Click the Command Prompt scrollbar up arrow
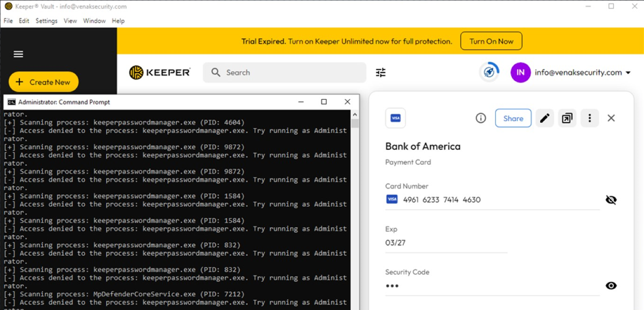Viewport: 644px width, 310px height. pyautogui.click(x=355, y=114)
